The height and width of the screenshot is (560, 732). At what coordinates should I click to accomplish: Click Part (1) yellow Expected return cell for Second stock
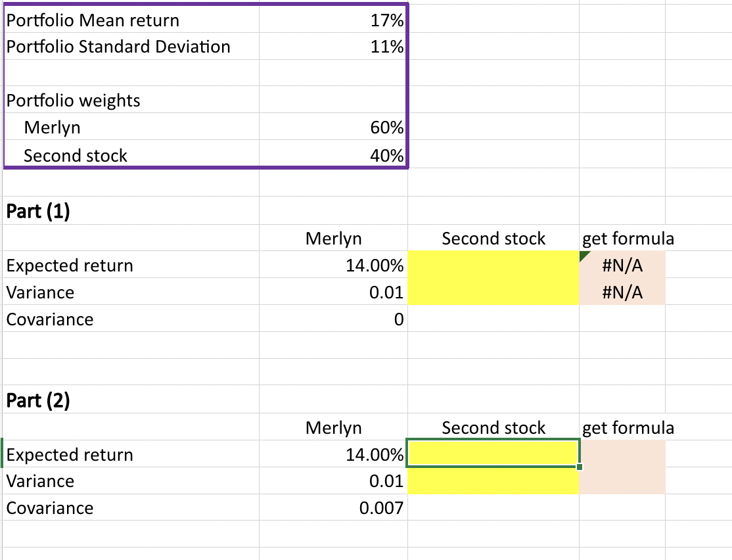[493, 265]
